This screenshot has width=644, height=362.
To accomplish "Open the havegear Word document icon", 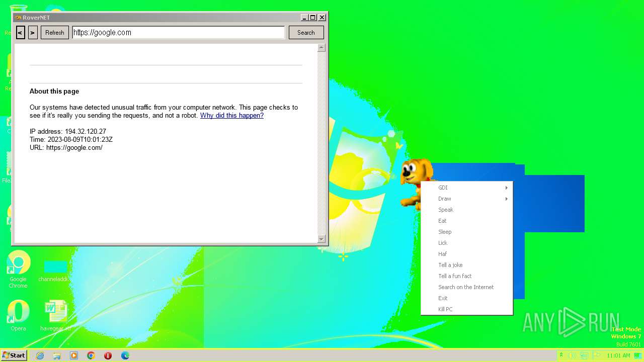I will (x=55, y=316).
